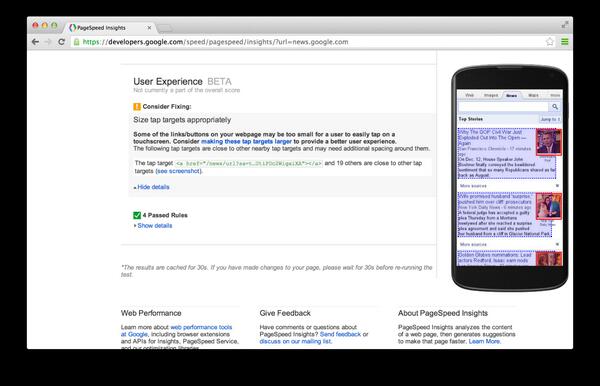Click the red window close button
600x386 pixels.
pos(35,25)
